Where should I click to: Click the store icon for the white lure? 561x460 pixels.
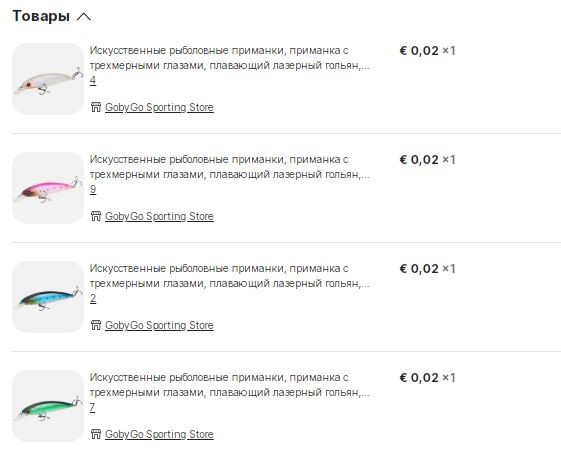96,107
